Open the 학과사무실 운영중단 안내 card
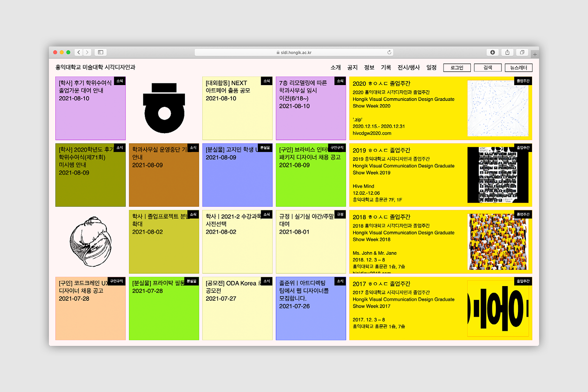588x392 pixels. click(x=164, y=175)
